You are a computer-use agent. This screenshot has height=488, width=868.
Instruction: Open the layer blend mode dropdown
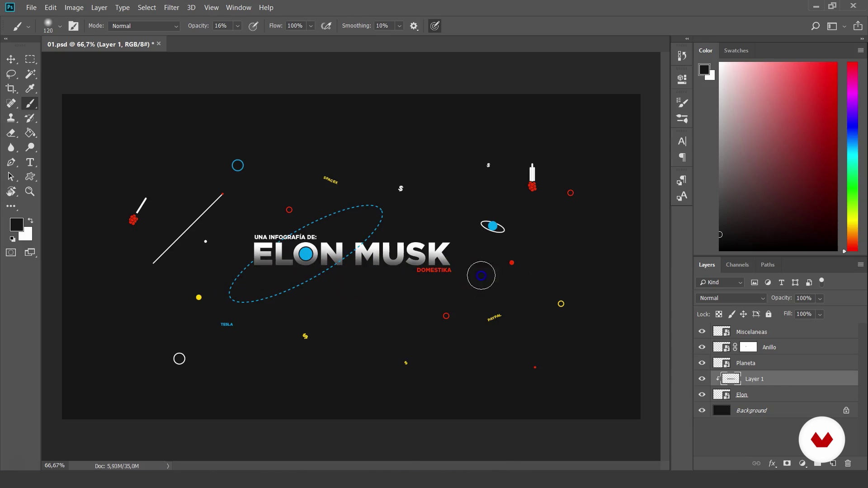click(731, 298)
